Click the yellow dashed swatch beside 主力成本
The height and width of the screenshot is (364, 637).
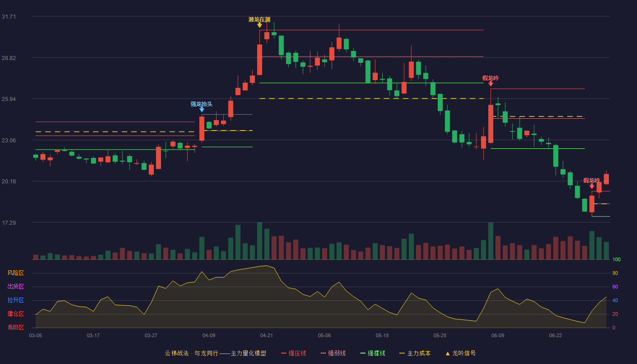402,353
